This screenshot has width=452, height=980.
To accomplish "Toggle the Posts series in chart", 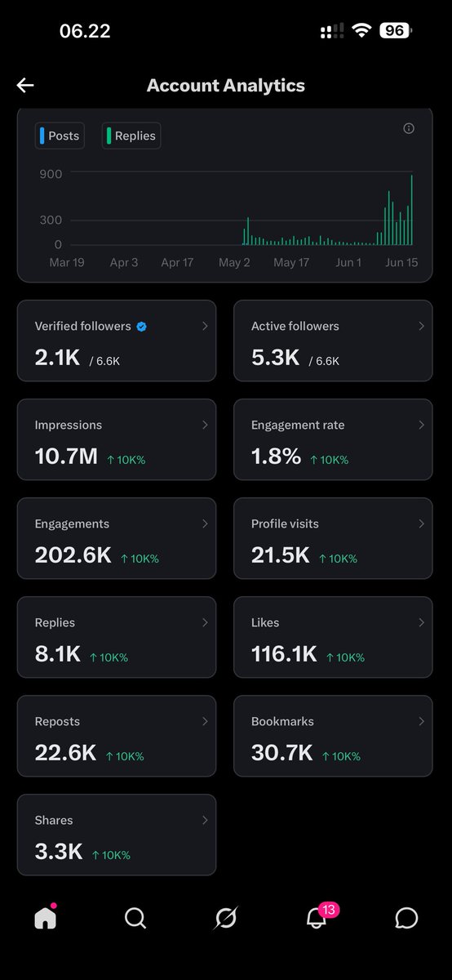I will point(60,136).
